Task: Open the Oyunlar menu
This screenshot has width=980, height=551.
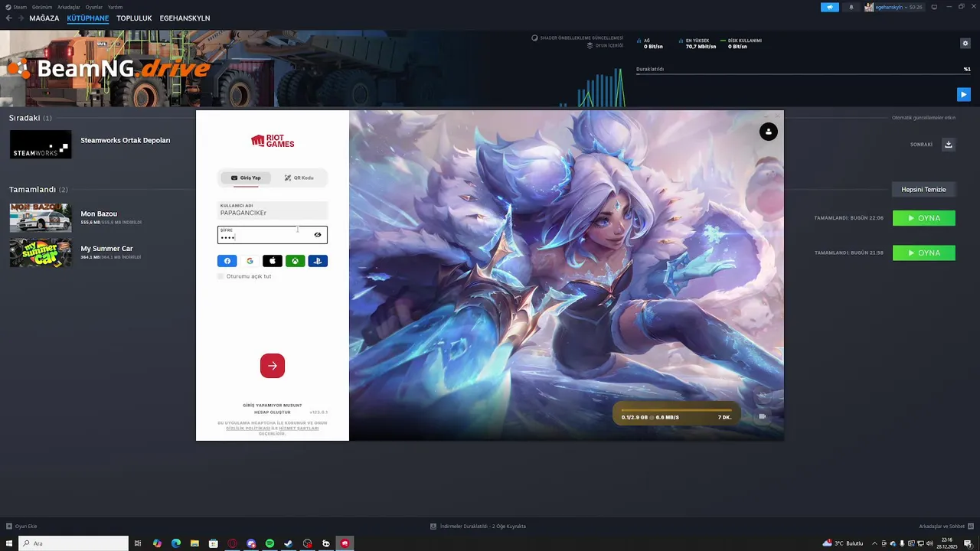Action: [x=93, y=7]
